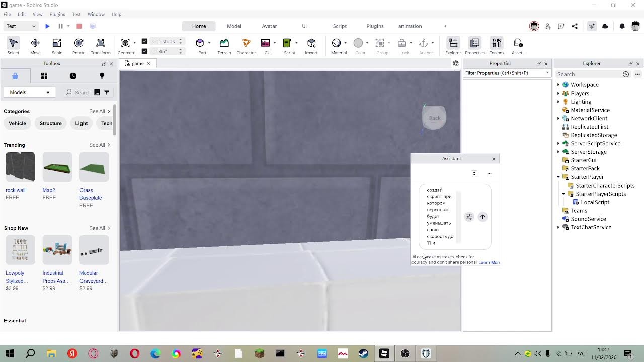The image size is (644, 362).
Task: Toggle the studs move-snap checkbox
Action: (x=145, y=41)
